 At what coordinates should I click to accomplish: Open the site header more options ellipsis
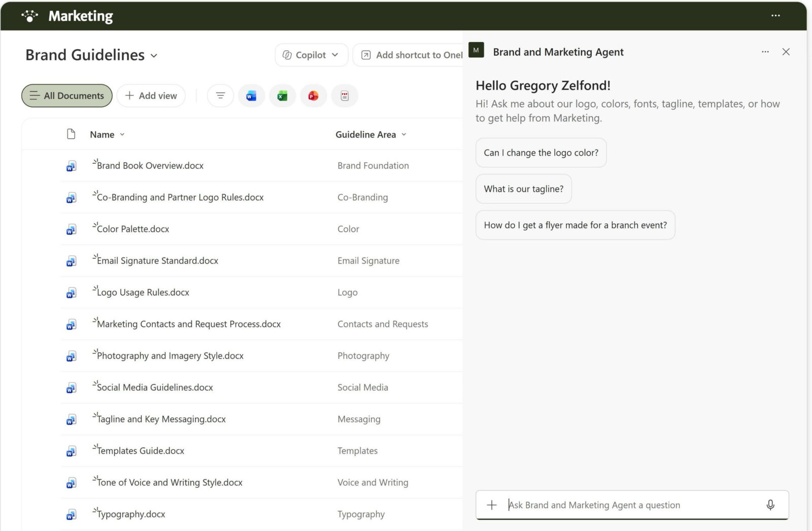(x=775, y=16)
